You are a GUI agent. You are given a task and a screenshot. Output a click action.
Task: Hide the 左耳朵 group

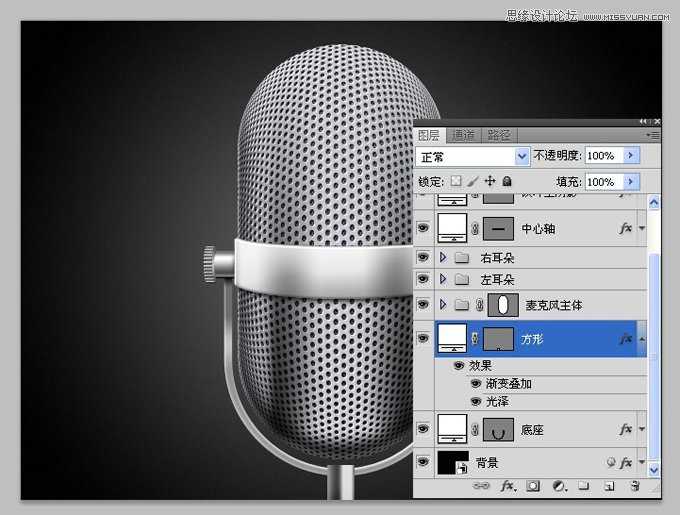pos(423,278)
